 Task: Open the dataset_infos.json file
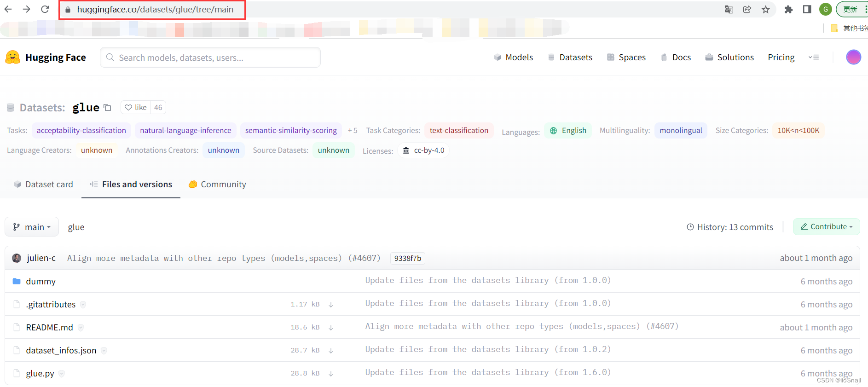click(61, 350)
